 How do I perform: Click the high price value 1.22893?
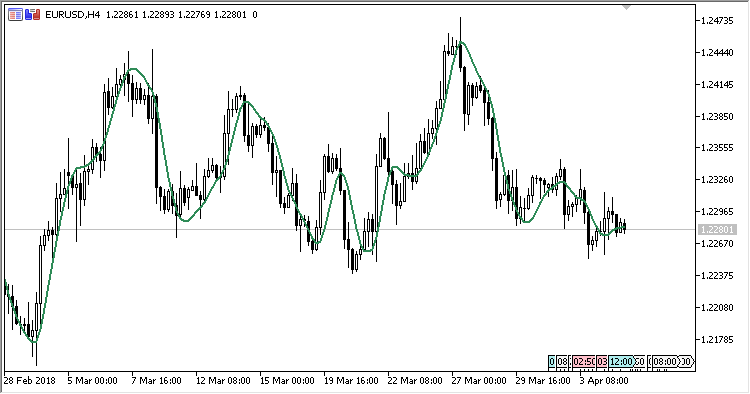click(158, 15)
